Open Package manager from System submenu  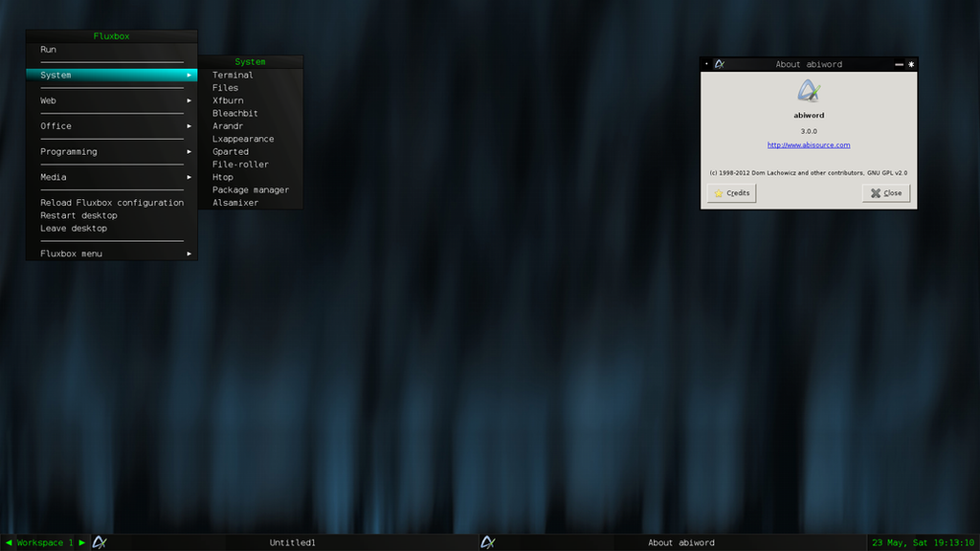[251, 190]
